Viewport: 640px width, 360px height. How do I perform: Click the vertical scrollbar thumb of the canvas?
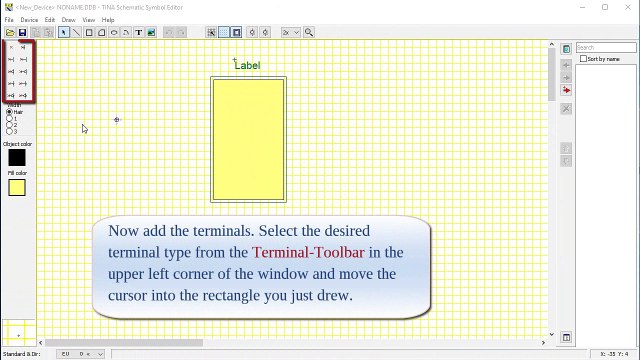pyautogui.click(x=552, y=75)
